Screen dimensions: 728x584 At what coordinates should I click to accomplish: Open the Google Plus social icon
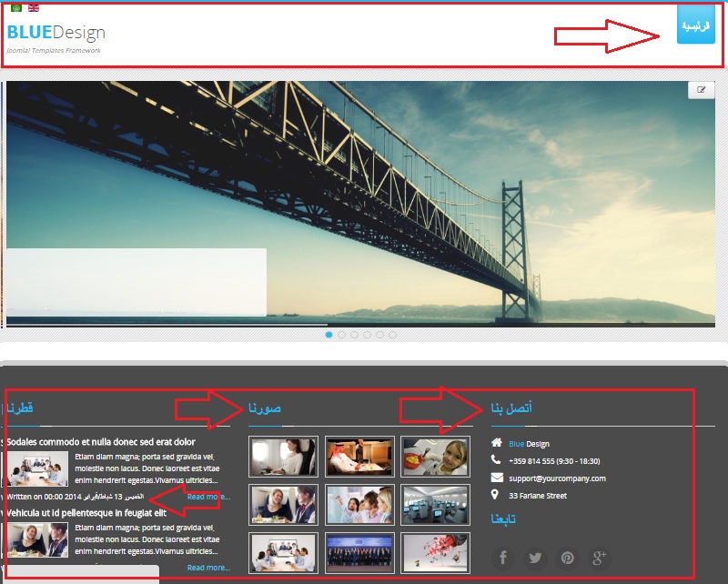599,558
